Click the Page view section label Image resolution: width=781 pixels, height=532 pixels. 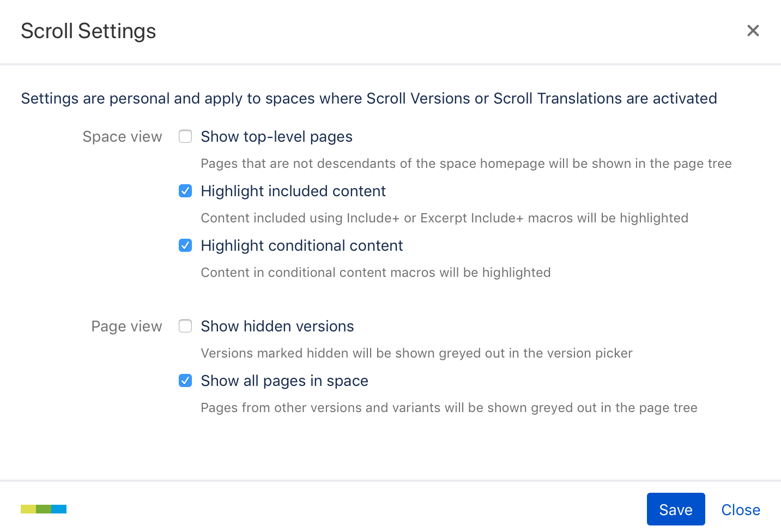pos(126,327)
